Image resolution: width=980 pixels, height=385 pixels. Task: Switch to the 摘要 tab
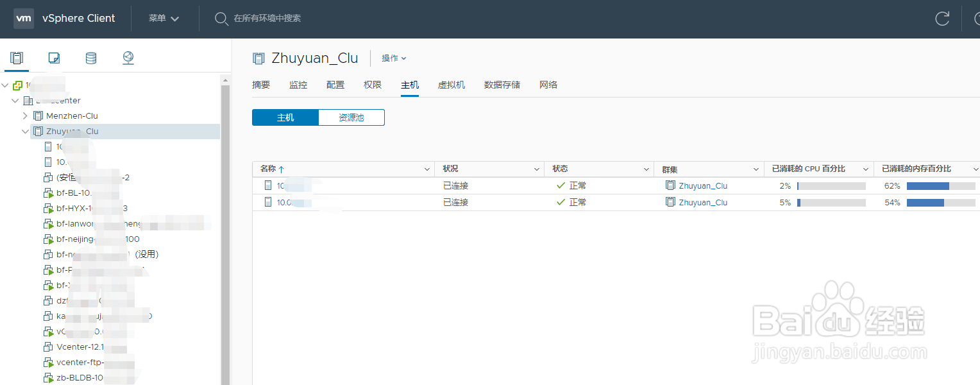(261, 85)
